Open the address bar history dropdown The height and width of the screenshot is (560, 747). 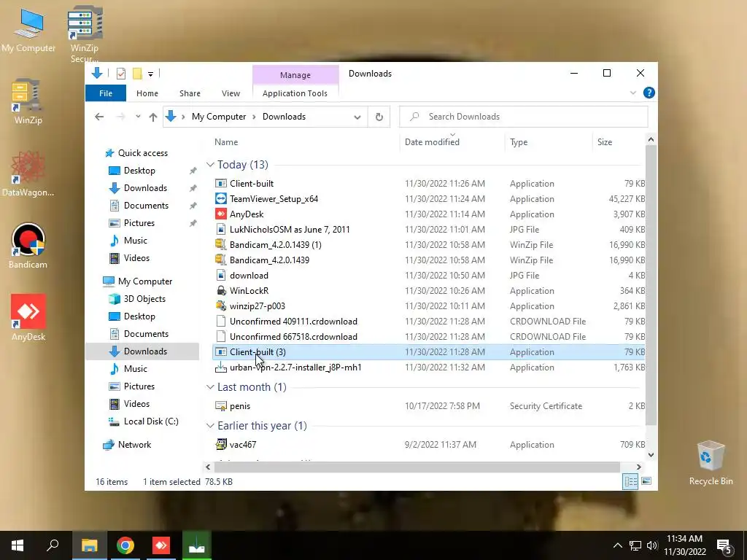pyautogui.click(x=357, y=117)
